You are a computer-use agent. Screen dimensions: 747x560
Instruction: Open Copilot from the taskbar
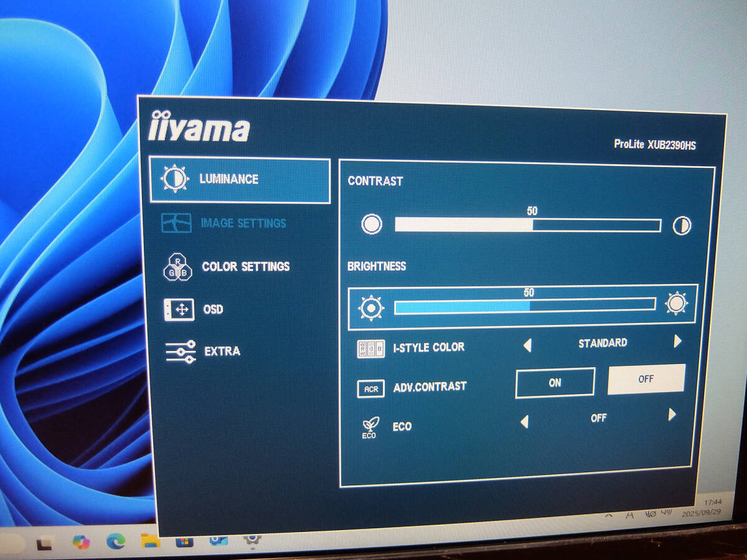(81, 542)
